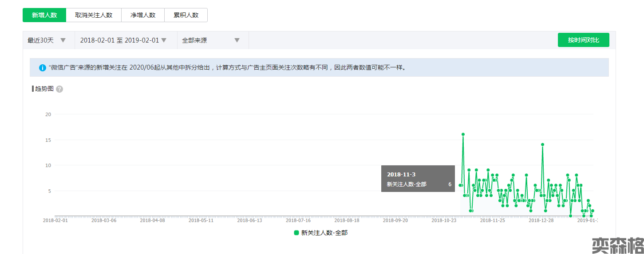Click the blue info icon in the notice
The width and height of the screenshot is (644, 254).
(x=43, y=68)
